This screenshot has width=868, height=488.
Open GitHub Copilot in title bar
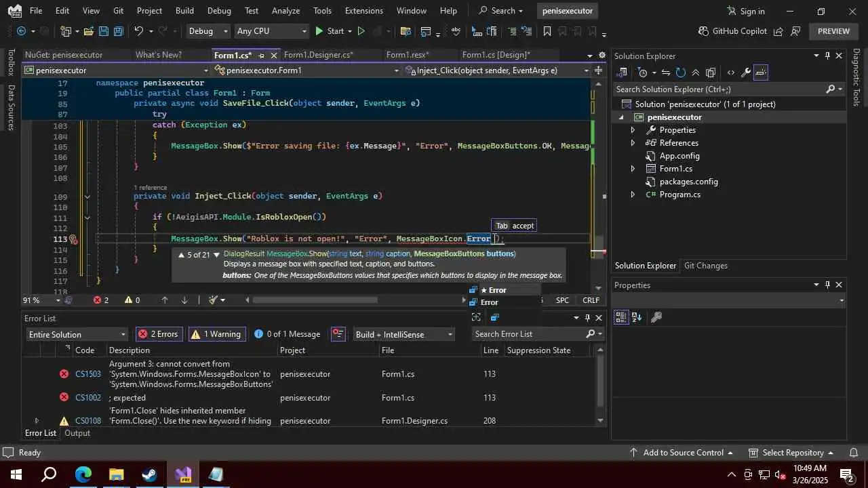[732, 31]
